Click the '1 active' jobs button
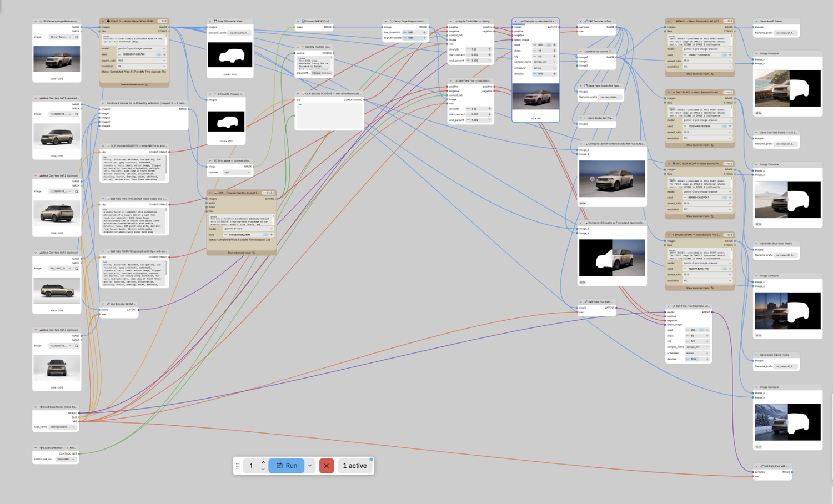 coord(354,466)
